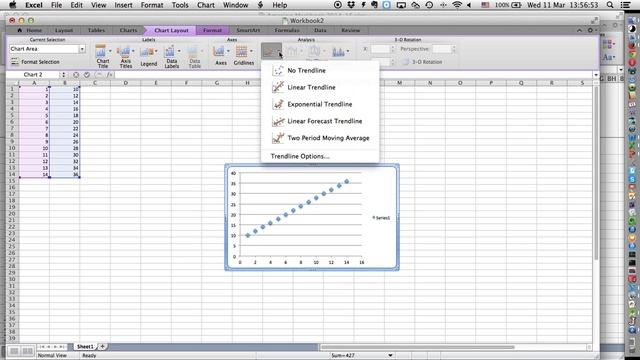640x360 pixels.
Task: Select the row 20 header
Action: [x=12, y=213]
